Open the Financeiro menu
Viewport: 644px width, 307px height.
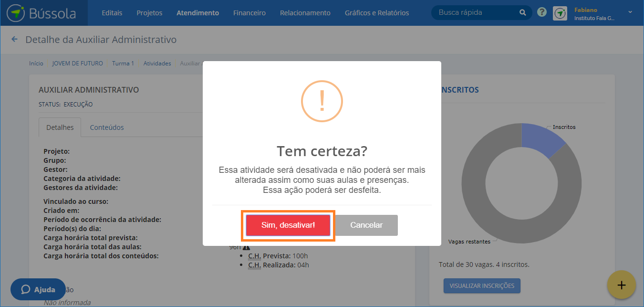pos(249,13)
